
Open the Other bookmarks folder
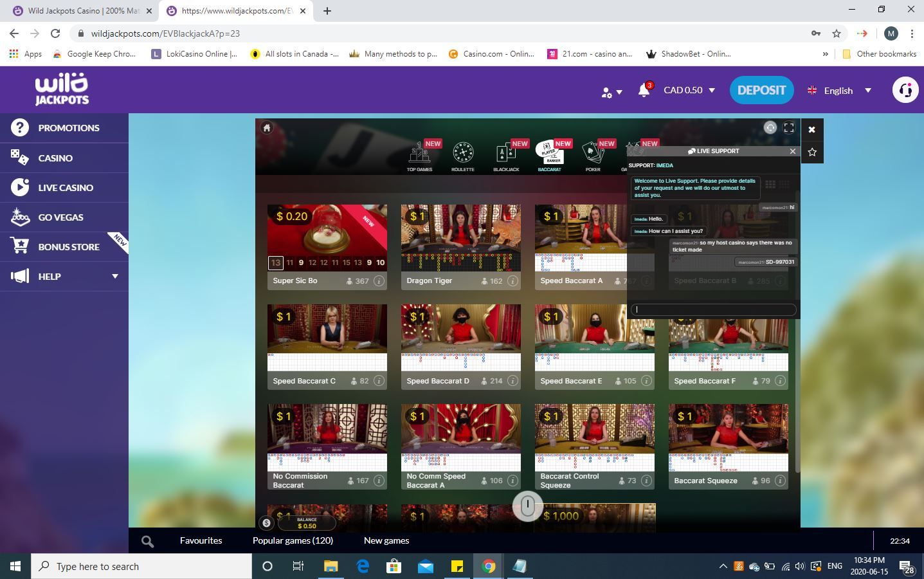[879, 54]
